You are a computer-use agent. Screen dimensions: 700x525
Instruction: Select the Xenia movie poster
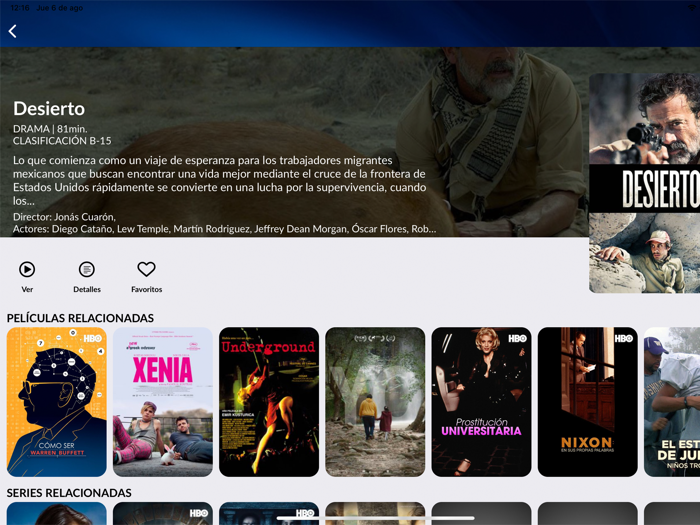(x=163, y=402)
